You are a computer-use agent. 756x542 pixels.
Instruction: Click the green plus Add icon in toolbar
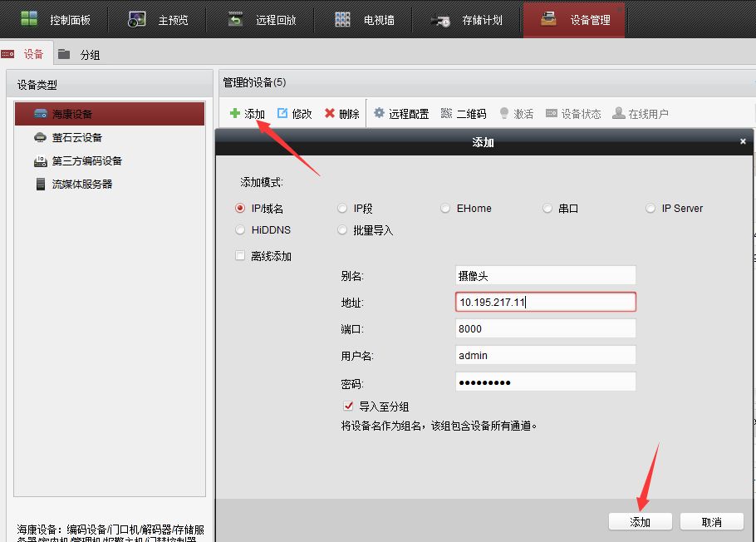(x=235, y=113)
